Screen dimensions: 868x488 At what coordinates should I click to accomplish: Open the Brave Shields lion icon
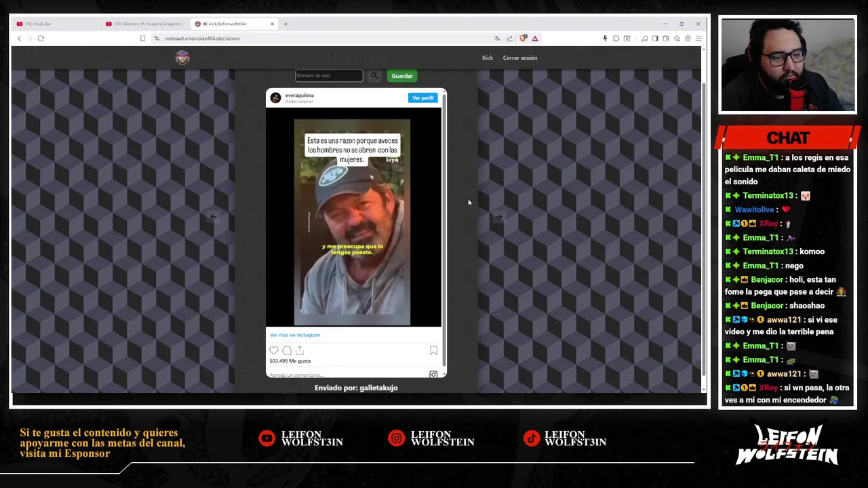tap(523, 39)
